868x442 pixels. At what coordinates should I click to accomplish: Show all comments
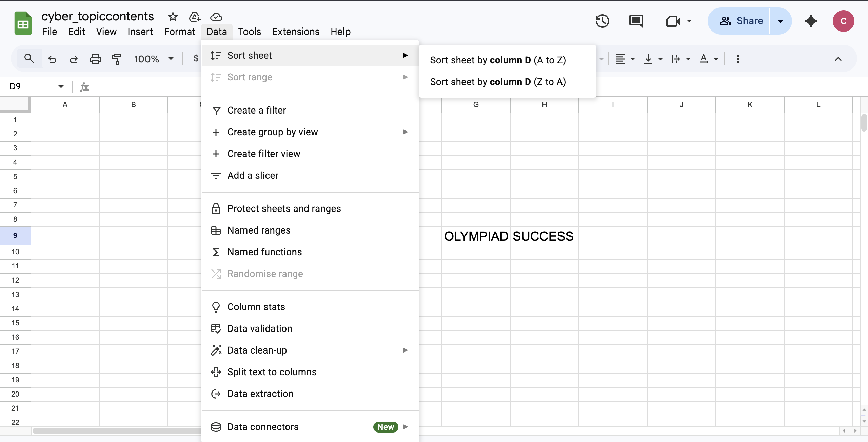click(x=635, y=21)
